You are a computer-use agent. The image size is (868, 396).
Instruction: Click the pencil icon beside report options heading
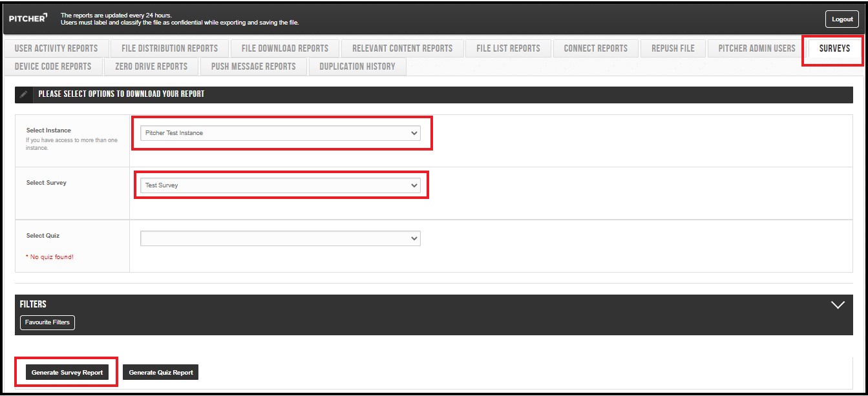24,94
